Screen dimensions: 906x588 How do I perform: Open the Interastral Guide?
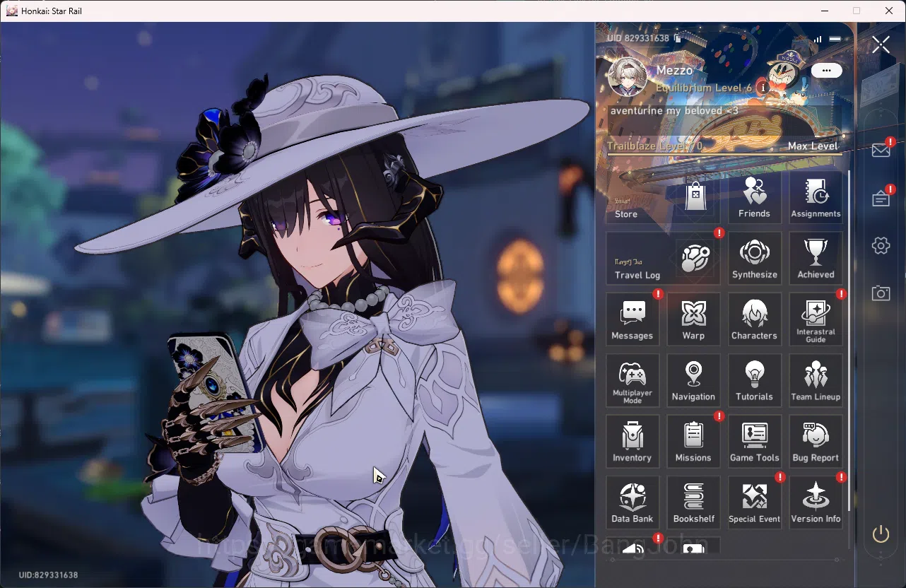point(816,319)
